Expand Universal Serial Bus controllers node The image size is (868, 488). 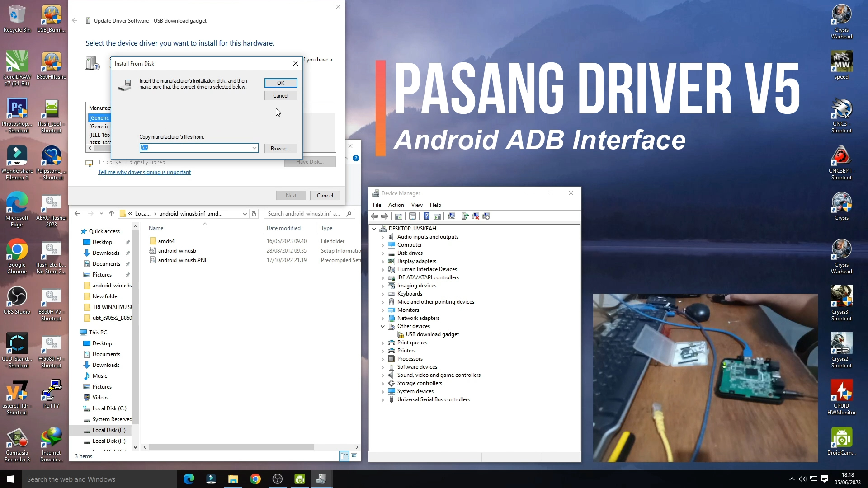pos(383,399)
